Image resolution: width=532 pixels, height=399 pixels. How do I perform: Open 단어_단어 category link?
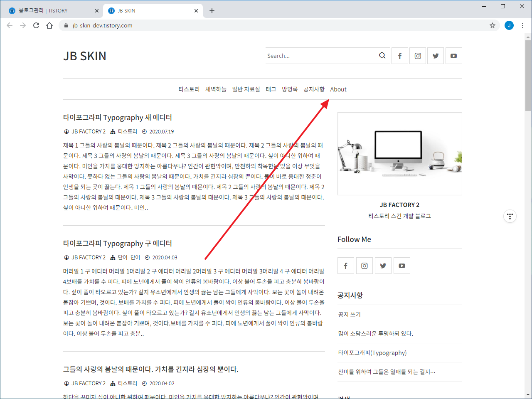[x=129, y=258]
